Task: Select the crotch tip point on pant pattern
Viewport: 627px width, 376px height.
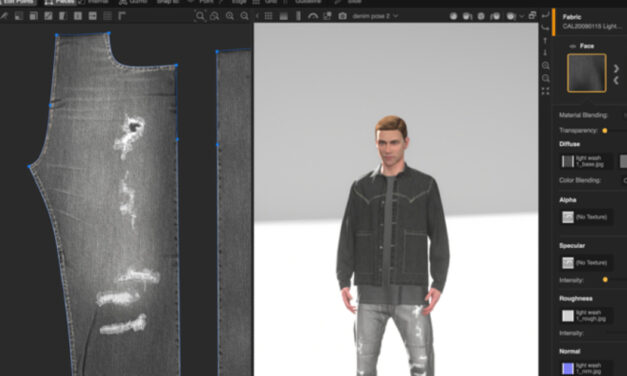Action: point(30,166)
